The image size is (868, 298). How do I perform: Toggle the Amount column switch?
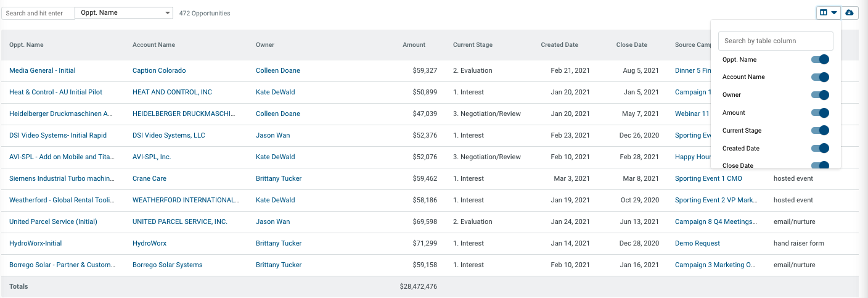coord(820,113)
